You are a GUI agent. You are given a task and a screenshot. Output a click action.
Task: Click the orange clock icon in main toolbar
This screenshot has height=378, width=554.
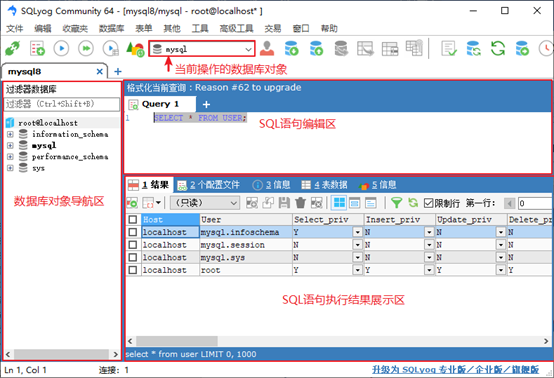click(x=546, y=48)
